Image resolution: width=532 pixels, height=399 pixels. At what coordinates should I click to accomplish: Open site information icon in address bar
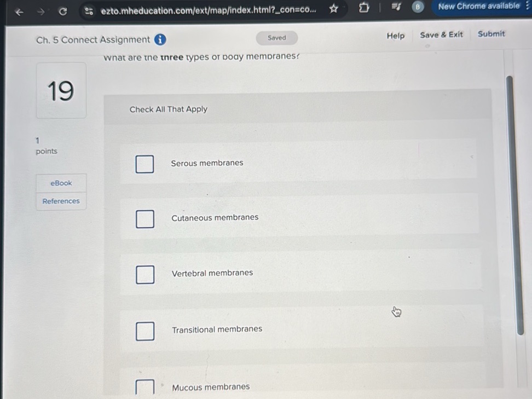click(x=89, y=11)
